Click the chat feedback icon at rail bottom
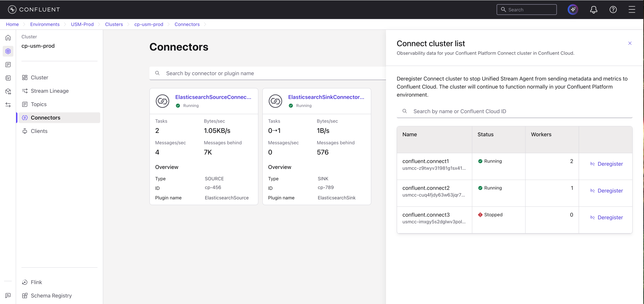 8,296
